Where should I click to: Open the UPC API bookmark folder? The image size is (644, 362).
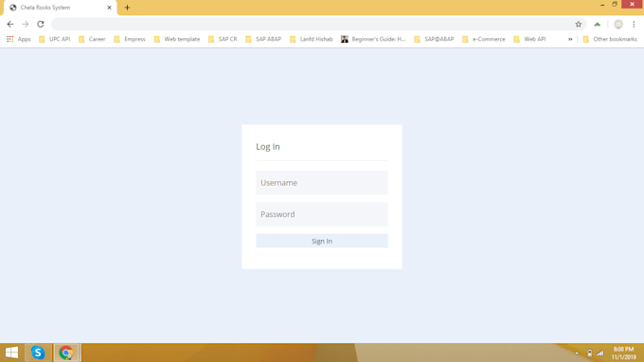pyautogui.click(x=54, y=39)
